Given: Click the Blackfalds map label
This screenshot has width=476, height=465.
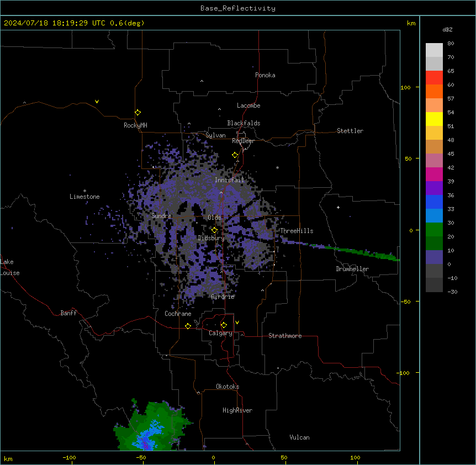Looking at the screenshot, I should pyautogui.click(x=244, y=123).
